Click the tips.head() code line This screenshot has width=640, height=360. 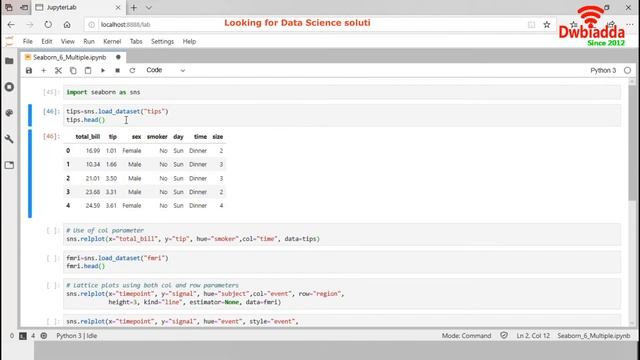[86, 120]
